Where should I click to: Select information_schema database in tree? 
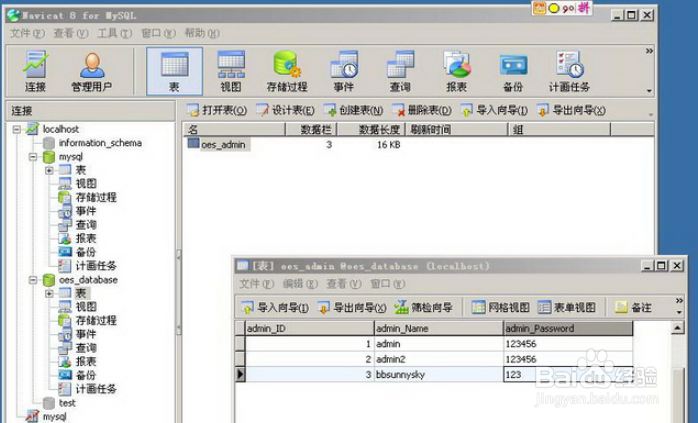pos(100,143)
